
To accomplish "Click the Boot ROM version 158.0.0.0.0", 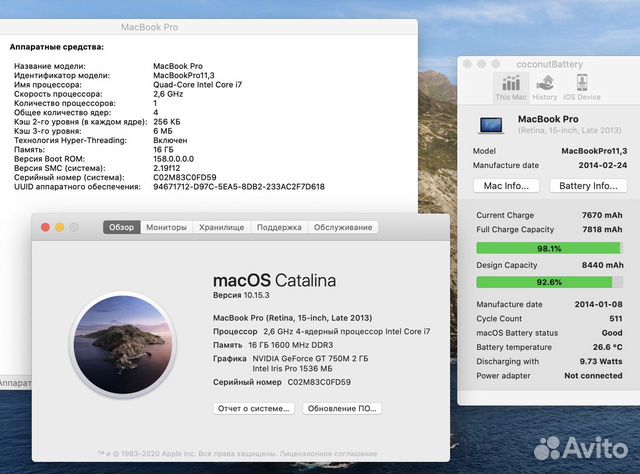I will (173, 159).
